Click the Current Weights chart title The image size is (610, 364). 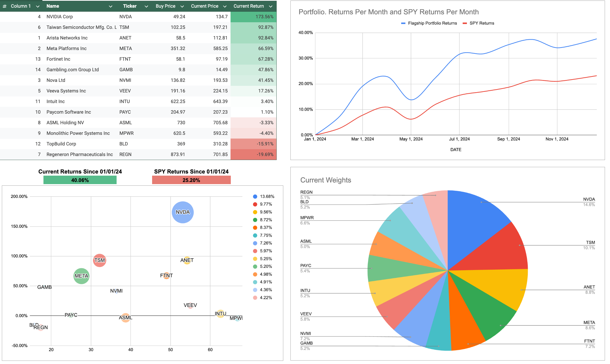click(326, 180)
